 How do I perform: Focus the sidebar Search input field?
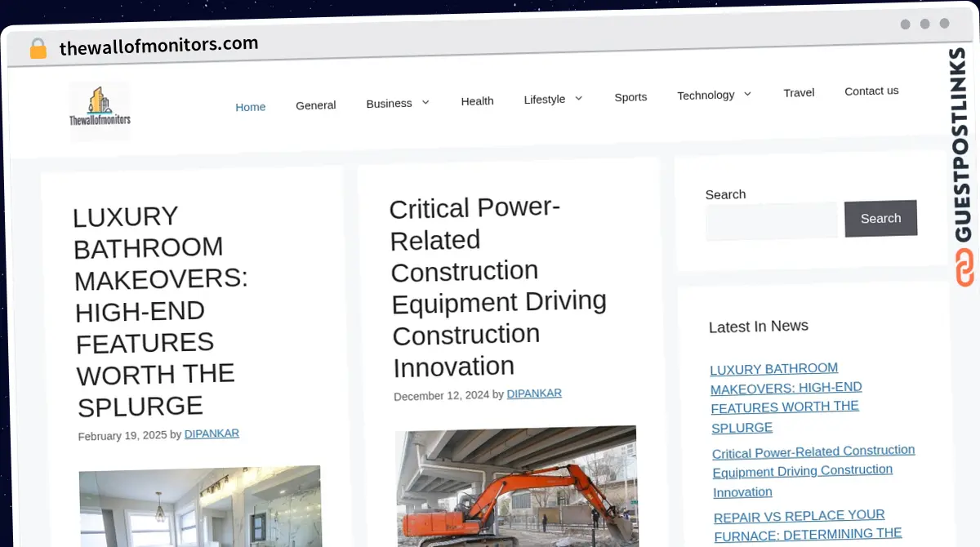point(772,220)
